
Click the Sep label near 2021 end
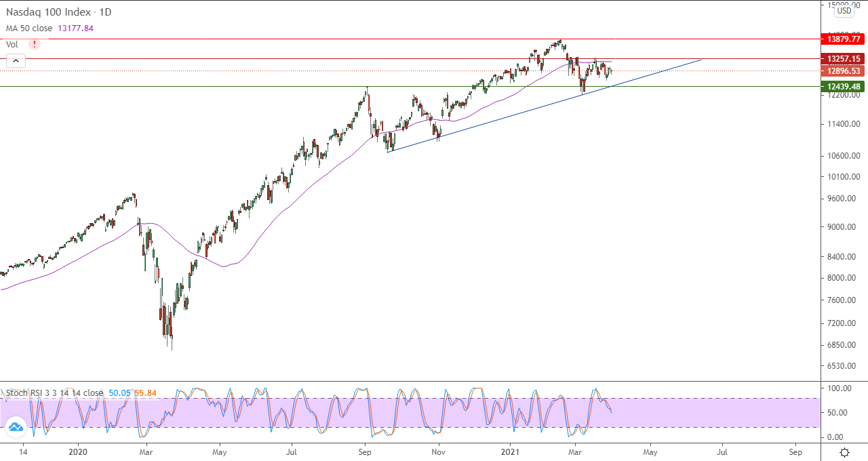[795, 451]
